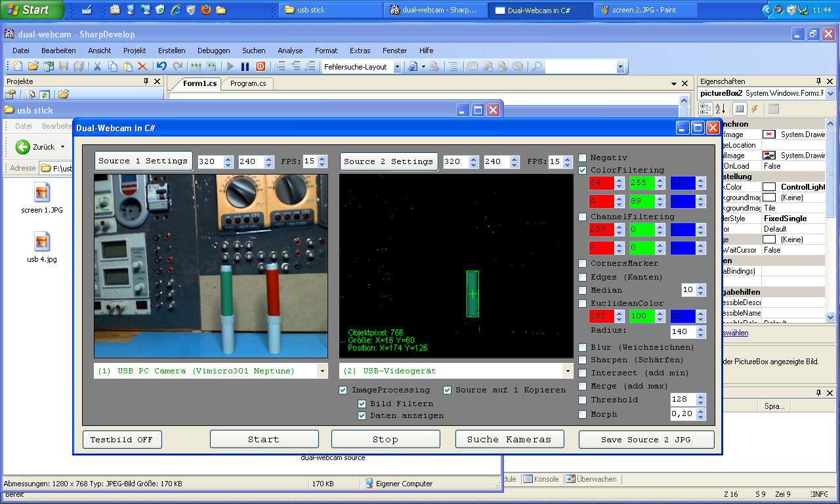Open the USB PC Camera source dropdown

322,371
